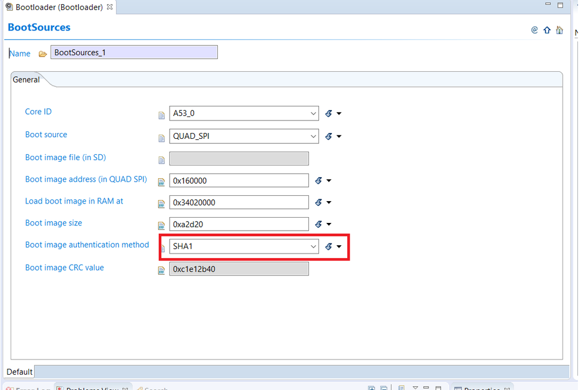Select the Bootloader (Bootloader) editor tab
Screen dimensions: 588x390
59,7
